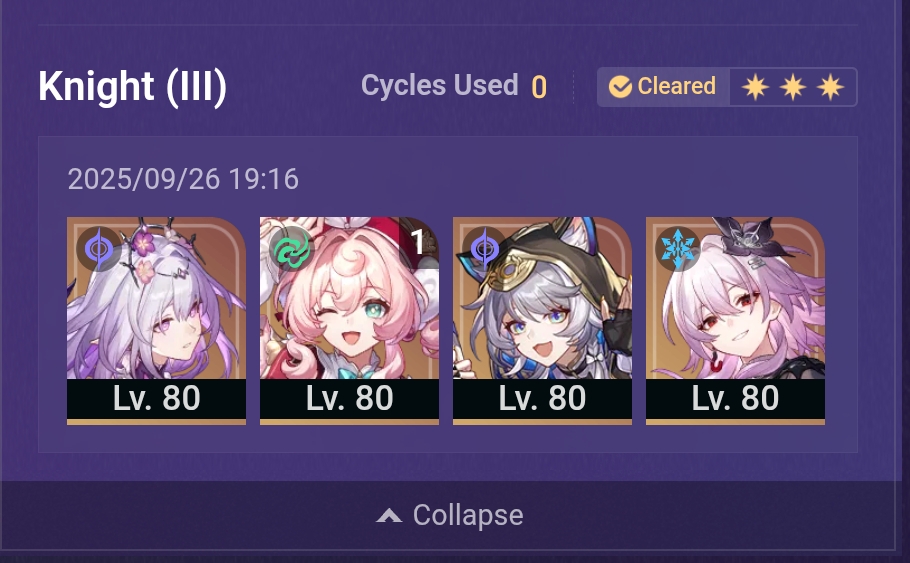
Task: Click the 2025/09/26 19:16 timestamp
Action: point(183,179)
